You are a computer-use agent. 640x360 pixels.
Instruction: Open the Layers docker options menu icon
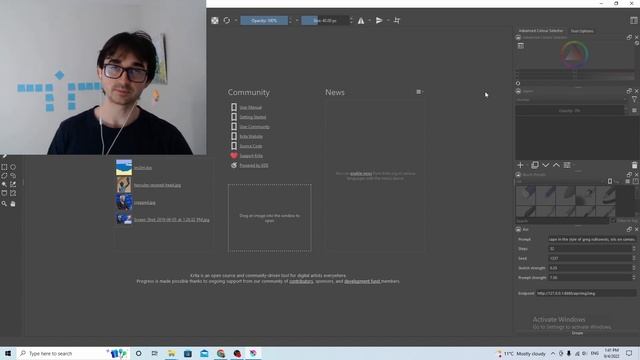[x=634, y=110]
